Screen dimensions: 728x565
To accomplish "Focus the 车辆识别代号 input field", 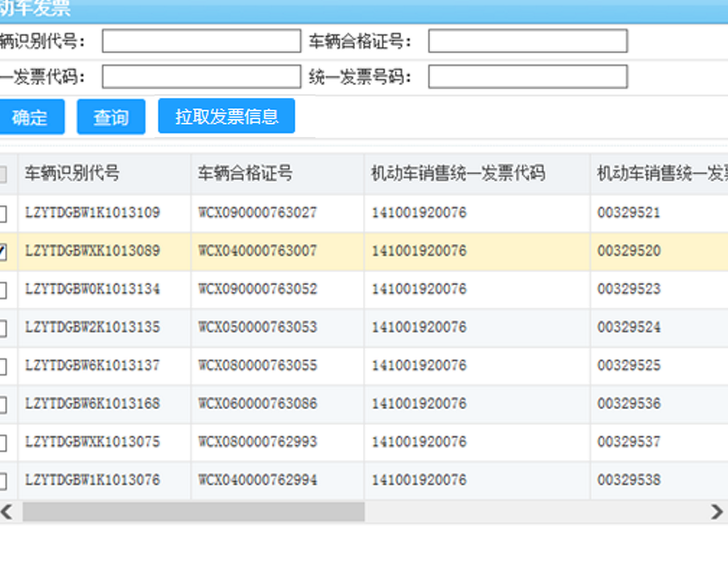I will (x=201, y=41).
